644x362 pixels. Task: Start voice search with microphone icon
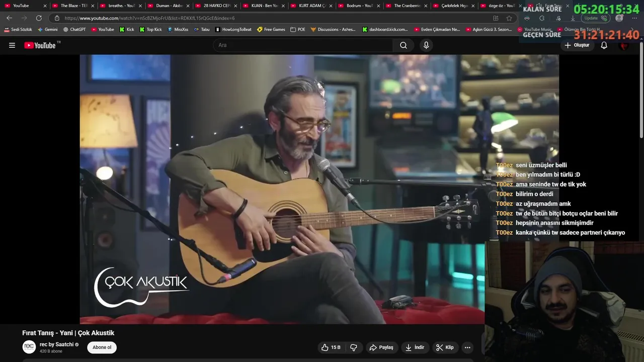[x=426, y=45]
